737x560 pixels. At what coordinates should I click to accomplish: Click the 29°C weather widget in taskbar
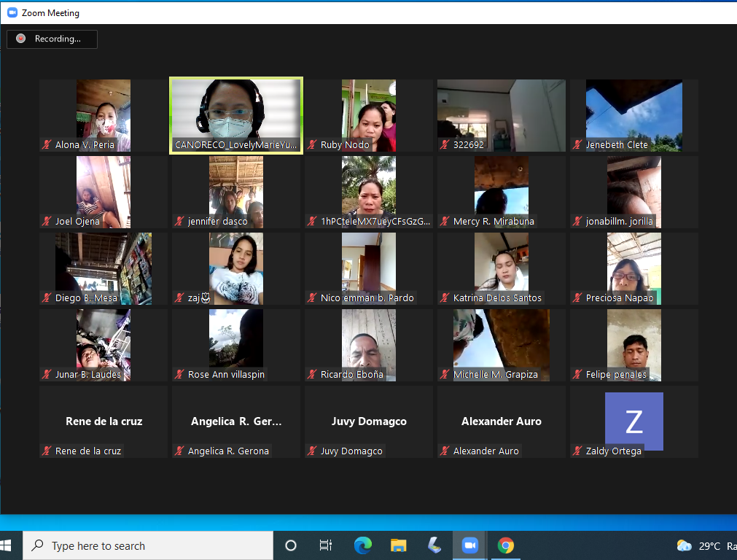coord(698,545)
